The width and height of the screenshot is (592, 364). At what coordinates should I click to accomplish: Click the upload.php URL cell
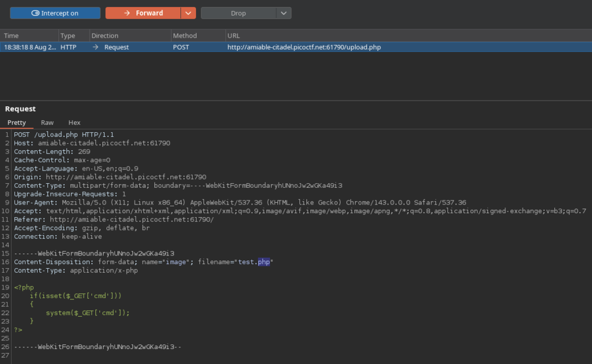point(304,47)
